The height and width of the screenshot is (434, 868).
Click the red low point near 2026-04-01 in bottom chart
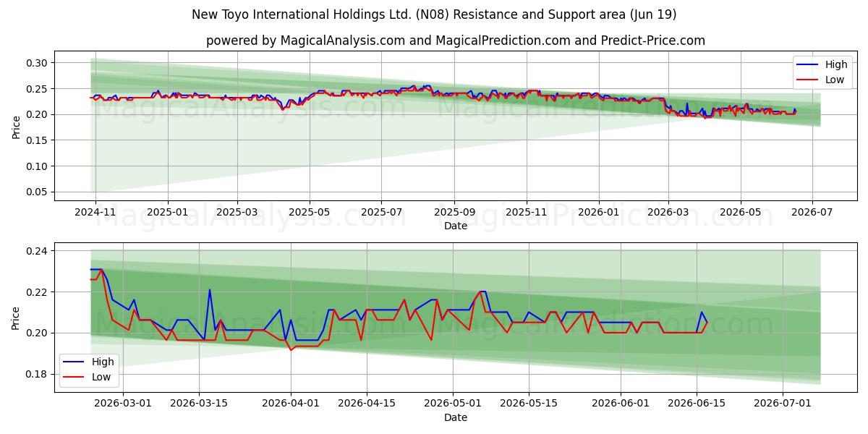click(x=291, y=350)
